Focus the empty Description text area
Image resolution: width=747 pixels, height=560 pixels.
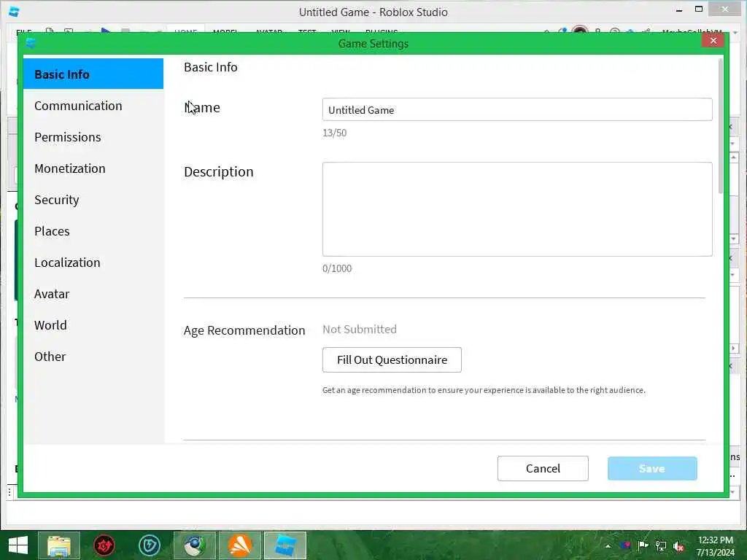[x=517, y=209]
